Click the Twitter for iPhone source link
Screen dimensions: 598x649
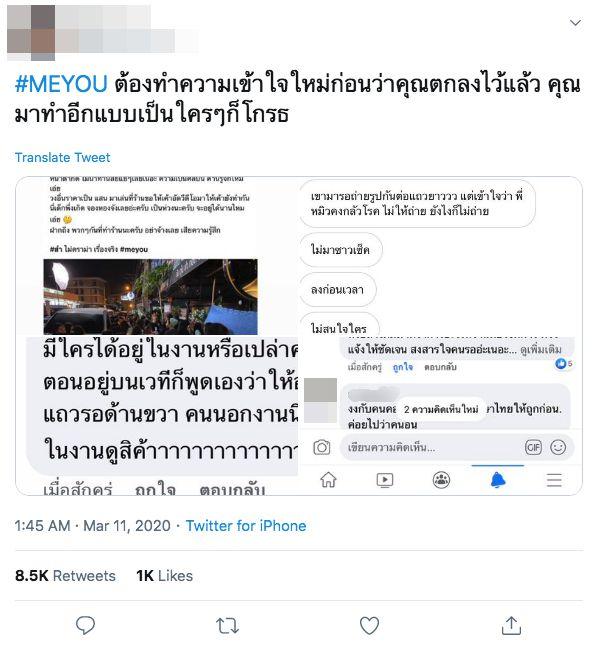pos(246,526)
